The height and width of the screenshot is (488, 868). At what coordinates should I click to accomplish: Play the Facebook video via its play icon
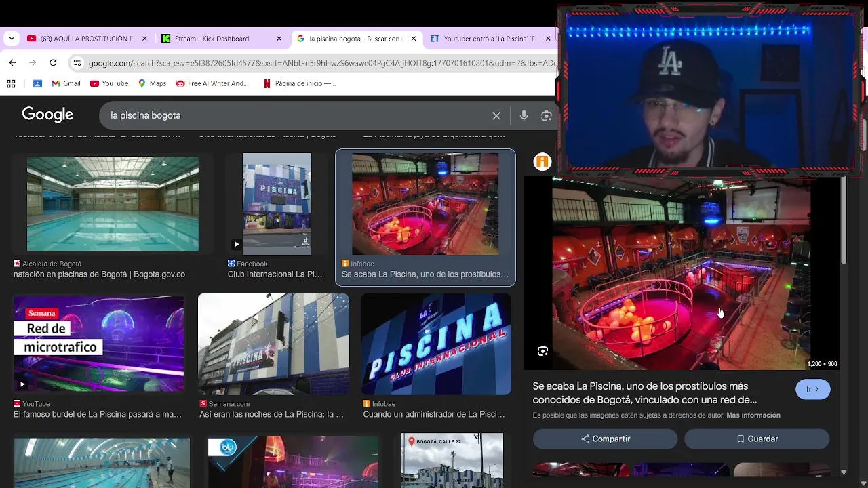tap(236, 244)
